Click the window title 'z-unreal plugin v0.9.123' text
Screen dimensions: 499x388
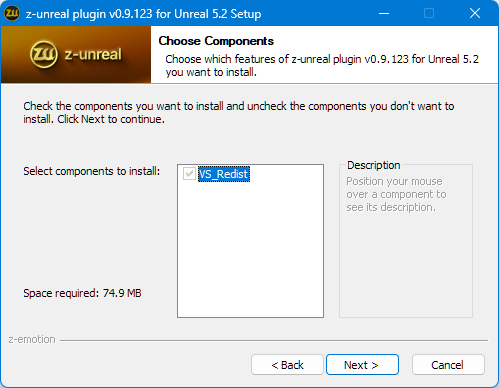pos(143,14)
